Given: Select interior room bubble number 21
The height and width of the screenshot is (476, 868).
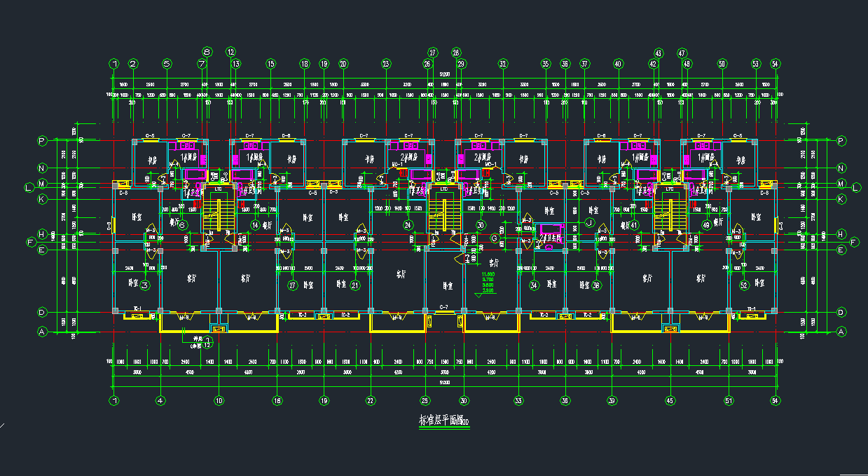Looking at the screenshot, I should tap(355, 285).
